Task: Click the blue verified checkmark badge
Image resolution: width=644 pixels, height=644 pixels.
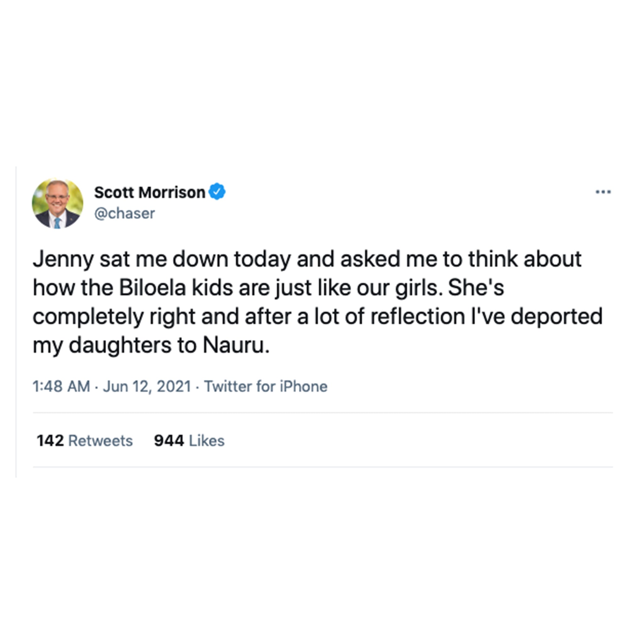Action: coord(217,192)
